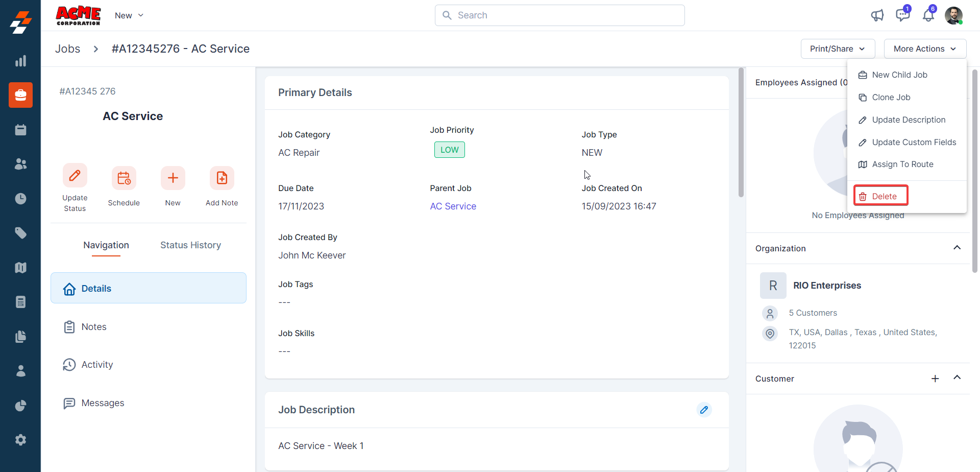
Task: Switch to the Status History tab
Action: click(x=190, y=245)
